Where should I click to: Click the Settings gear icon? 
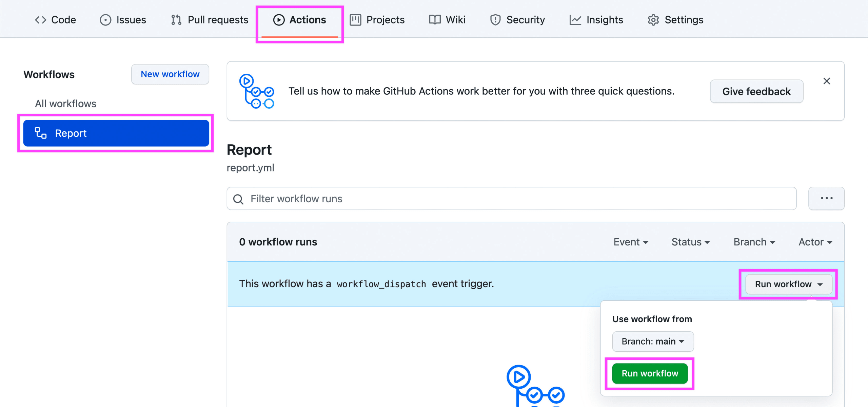coord(653,20)
